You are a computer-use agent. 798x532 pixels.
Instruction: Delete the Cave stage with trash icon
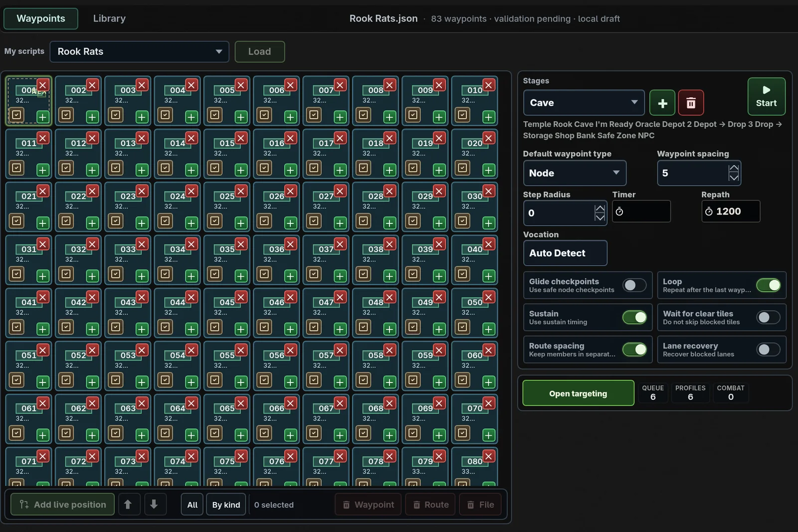point(691,103)
